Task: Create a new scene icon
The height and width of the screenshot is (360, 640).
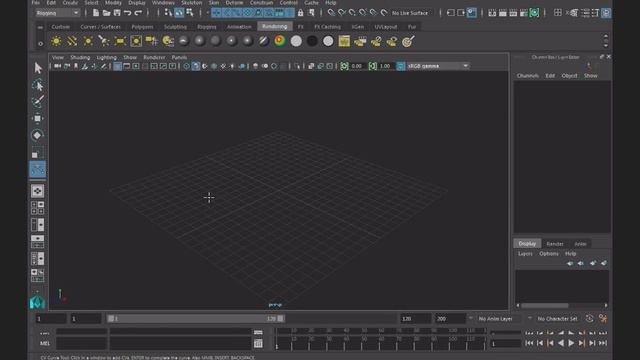Action: pos(96,13)
